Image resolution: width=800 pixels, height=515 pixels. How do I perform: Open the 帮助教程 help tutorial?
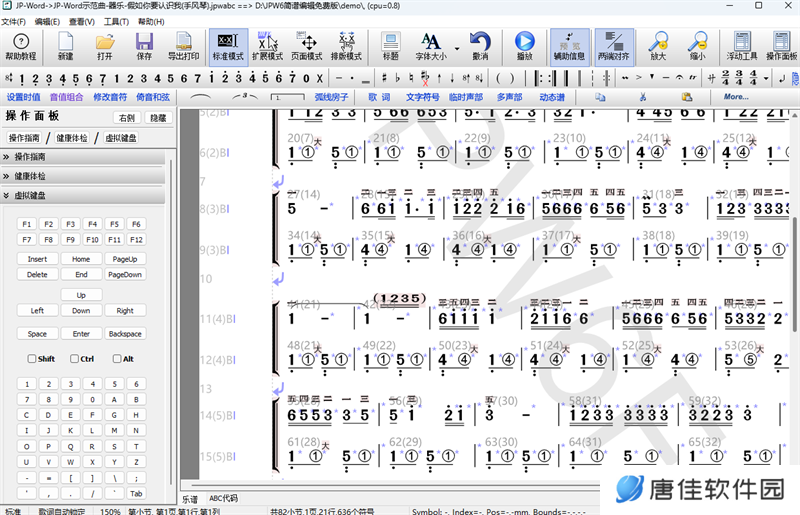(x=20, y=47)
